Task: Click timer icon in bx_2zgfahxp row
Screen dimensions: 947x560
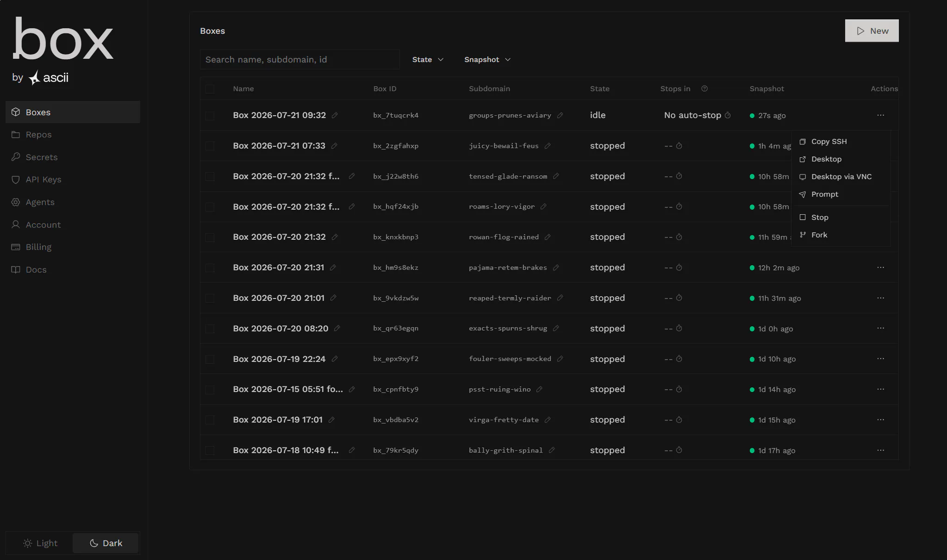Action: 679,146
